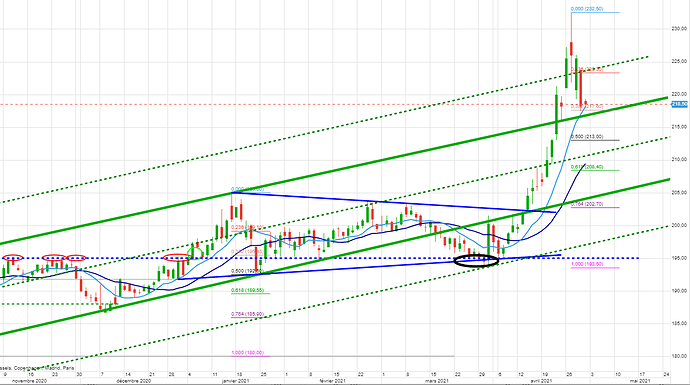
Task: Click the 215,00 price axis label
Action: [679, 127]
